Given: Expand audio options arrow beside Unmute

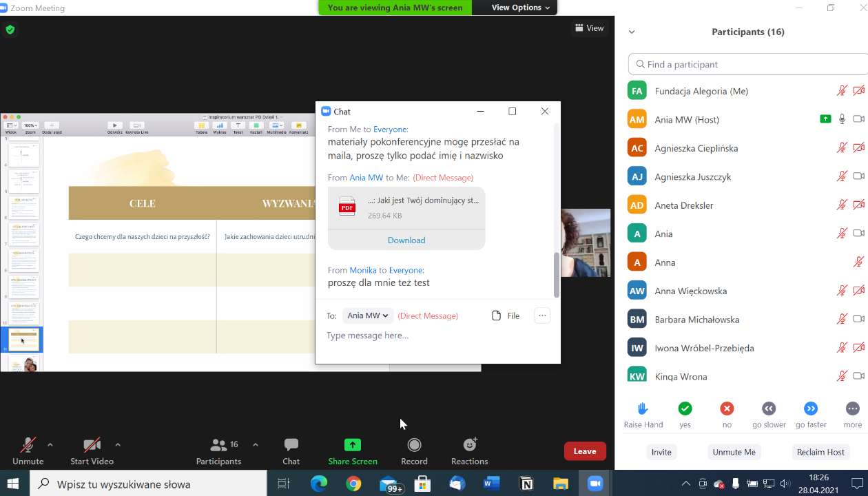Looking at the screenshot, I should (50, 445).
